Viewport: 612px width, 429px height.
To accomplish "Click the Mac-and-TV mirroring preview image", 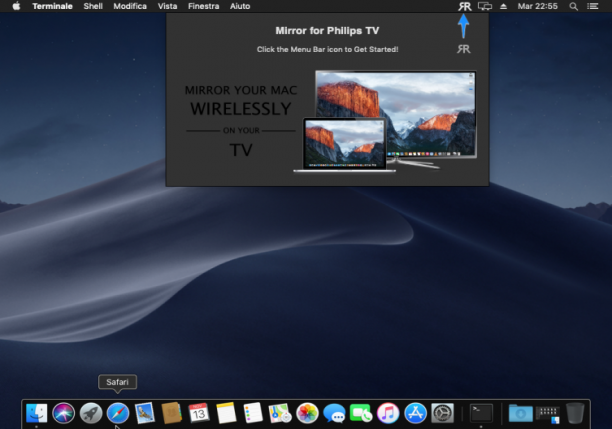I will 385,121.
